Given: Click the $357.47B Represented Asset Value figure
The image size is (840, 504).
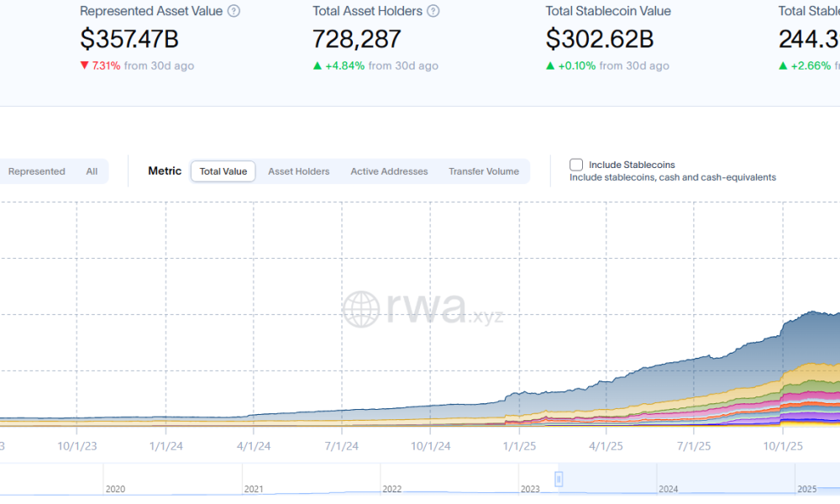Looking at the screenshot, I should [129, 39].
